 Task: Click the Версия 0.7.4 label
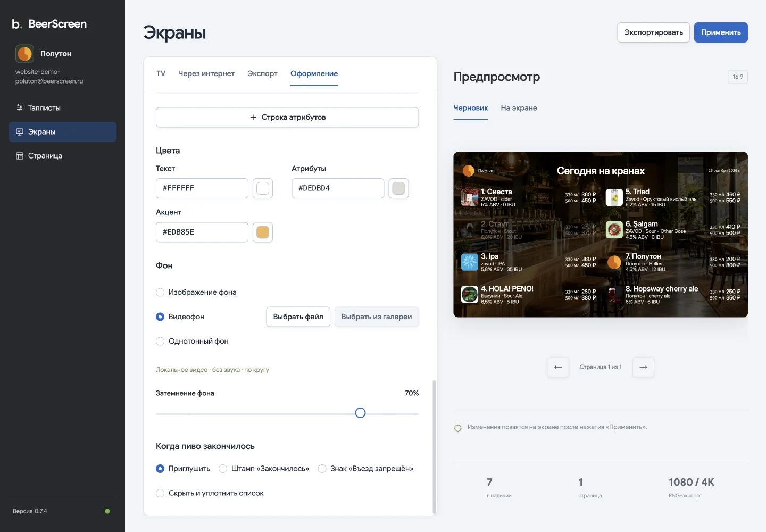coord(30,511)
